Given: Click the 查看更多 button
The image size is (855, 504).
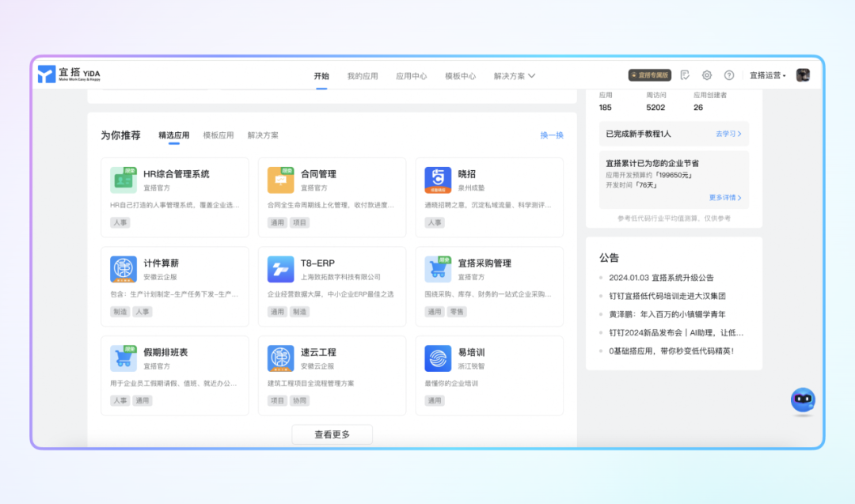Looking at the screenshot, I should (x=332, y=434).
